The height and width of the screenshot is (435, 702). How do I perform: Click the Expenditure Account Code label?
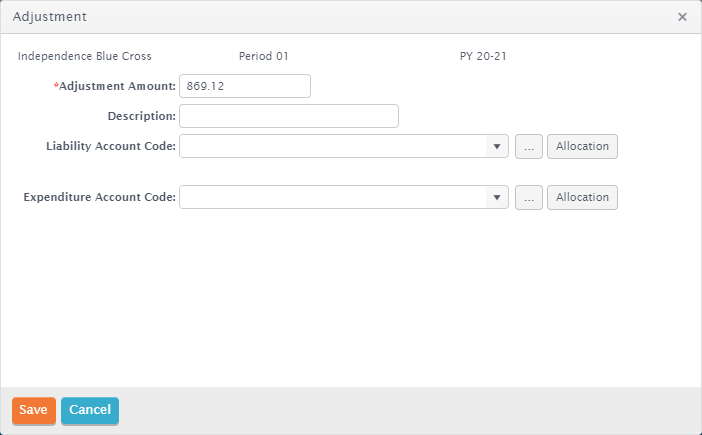(99, 197)
